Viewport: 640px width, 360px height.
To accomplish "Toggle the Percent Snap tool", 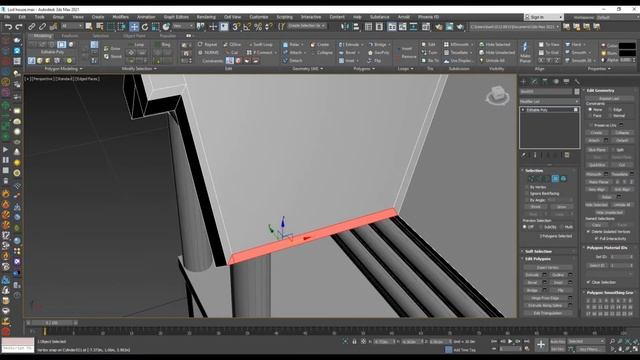I will (258, 27).
